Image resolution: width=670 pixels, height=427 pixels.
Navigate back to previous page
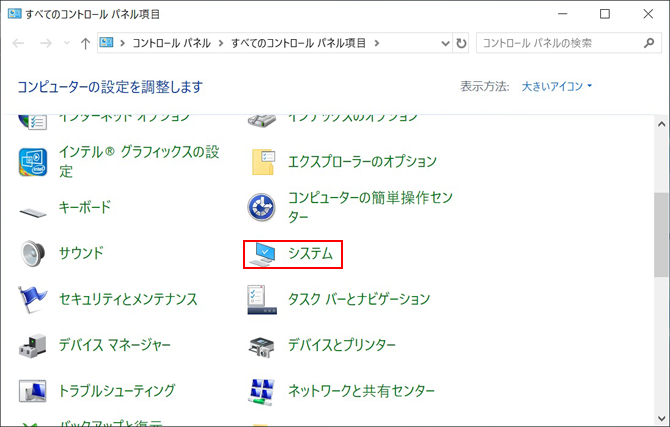coord(18,43)
